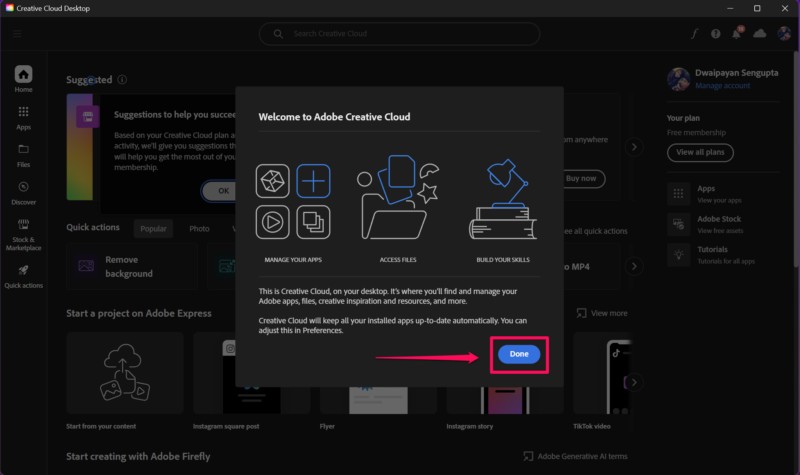This screenshot has height=475, width=800.
Task: Expand the hamburger menu at top left
Action: click(x=17, y=33)
